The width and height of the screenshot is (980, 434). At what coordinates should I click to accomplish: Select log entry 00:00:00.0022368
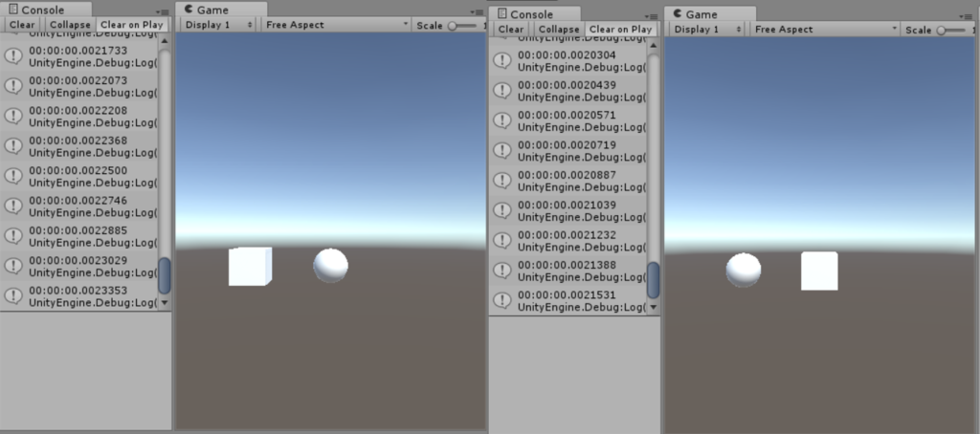(79, 146)
